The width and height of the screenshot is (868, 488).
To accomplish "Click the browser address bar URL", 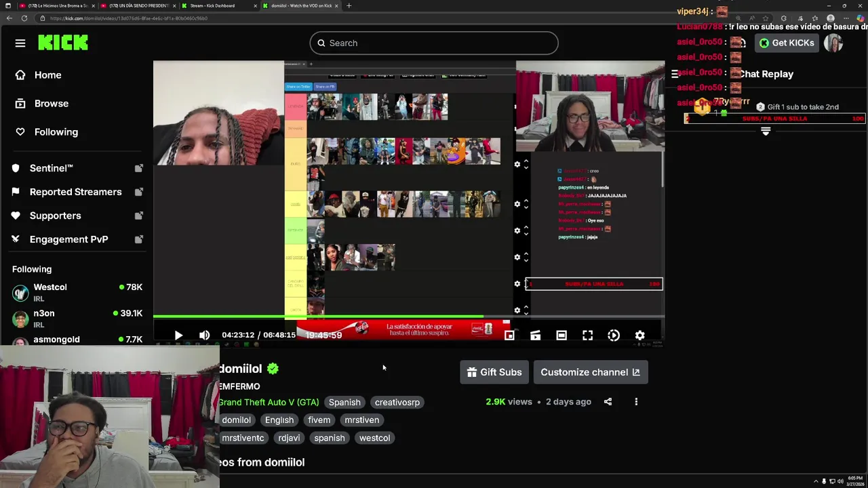I will click(x=128, y=18).
